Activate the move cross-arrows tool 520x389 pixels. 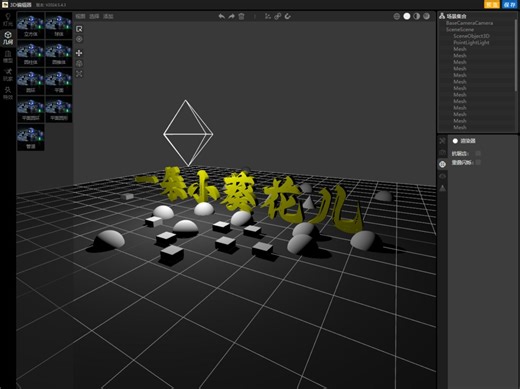click(79, 53)
